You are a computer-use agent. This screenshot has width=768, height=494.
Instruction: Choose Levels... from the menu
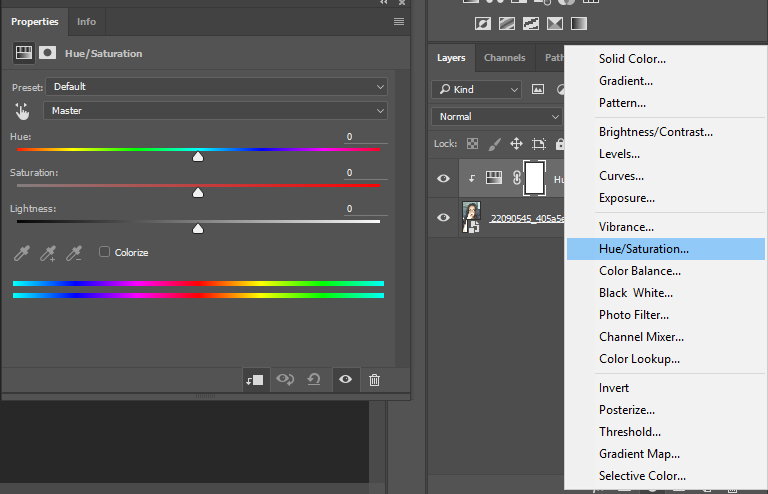[x=666, y=154]
